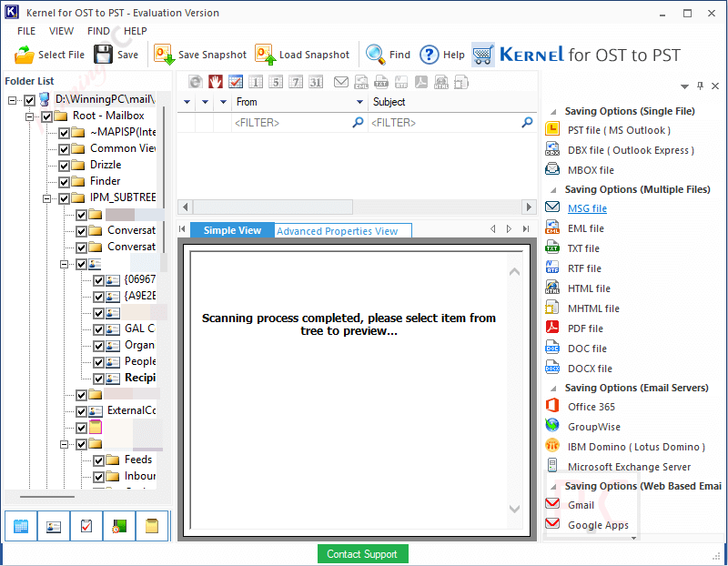Click the Select File toolbar button

click(49, 55)
